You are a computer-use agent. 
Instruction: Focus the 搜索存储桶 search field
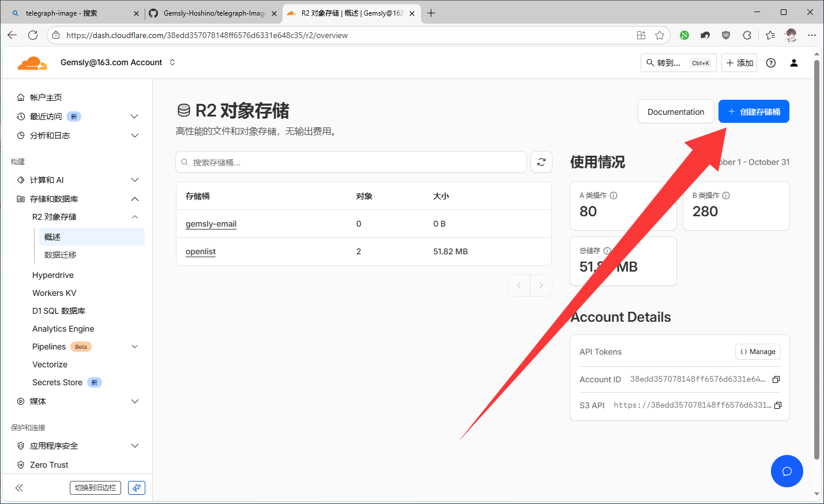click(352, 163)
